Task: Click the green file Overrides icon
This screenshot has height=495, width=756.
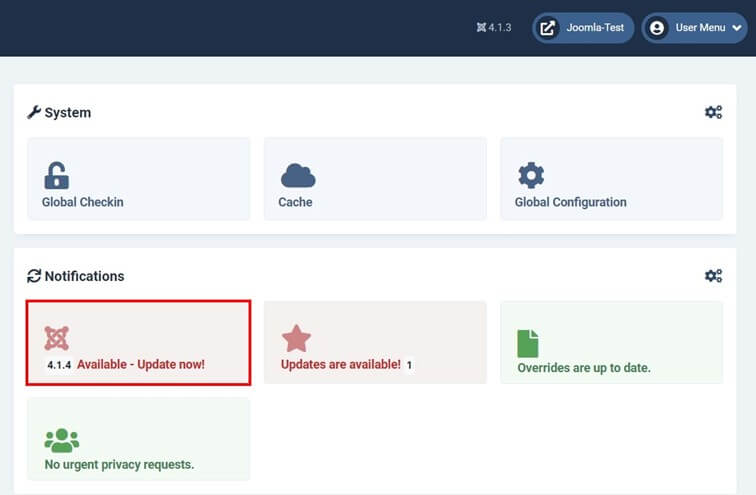Action: 527,344
